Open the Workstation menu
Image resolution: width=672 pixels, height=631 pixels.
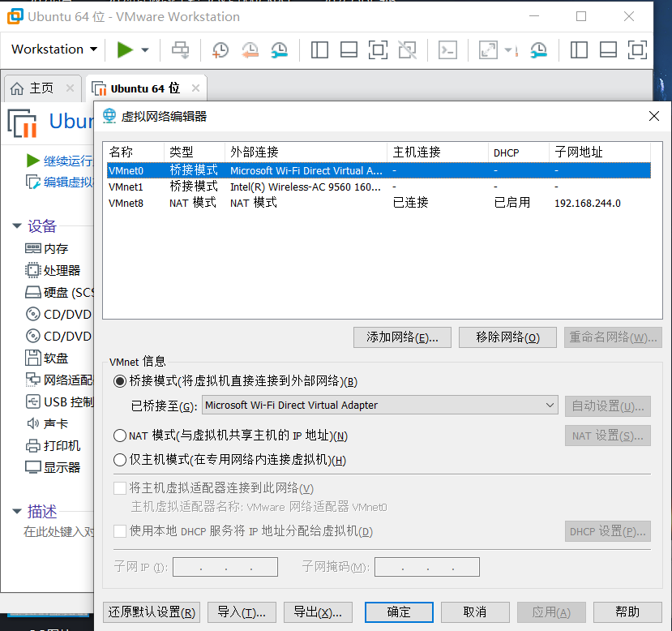point(54,49)
